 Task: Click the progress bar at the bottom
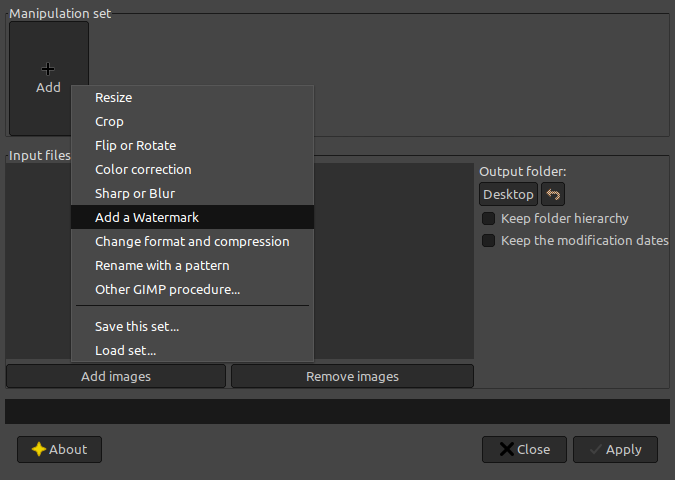338,411
